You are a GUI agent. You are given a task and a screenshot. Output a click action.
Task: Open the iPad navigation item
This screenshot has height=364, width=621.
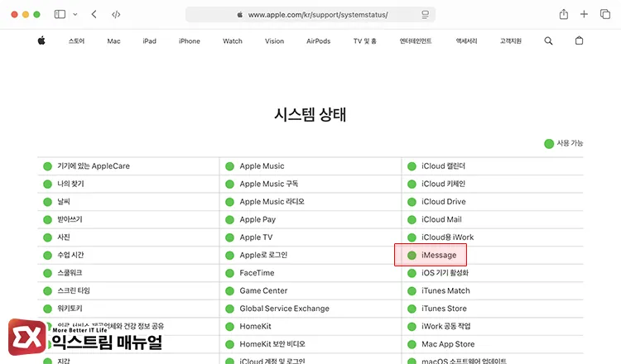pyautogui.click(x=149, y=41)
